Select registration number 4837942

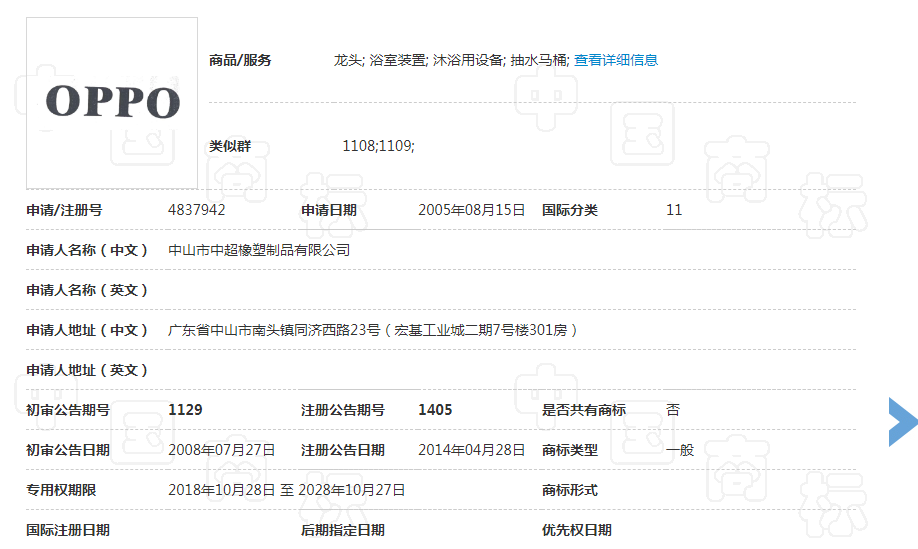197,210
